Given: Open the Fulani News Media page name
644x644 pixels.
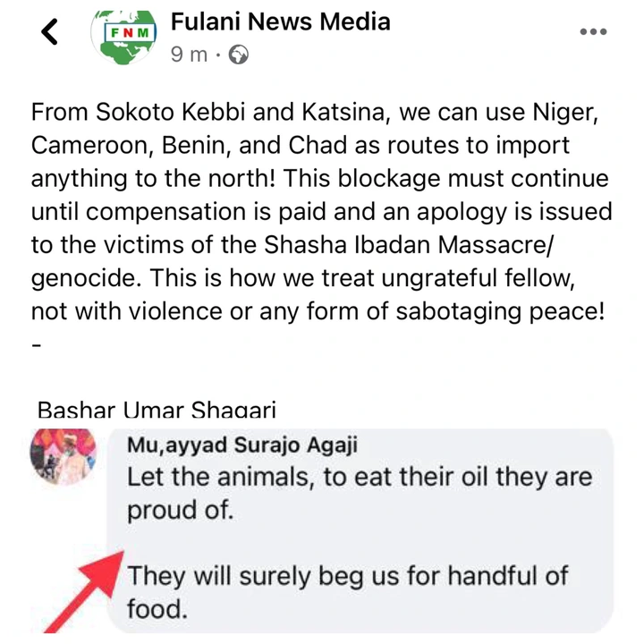Looking at the screenshot, I should 280,20.
